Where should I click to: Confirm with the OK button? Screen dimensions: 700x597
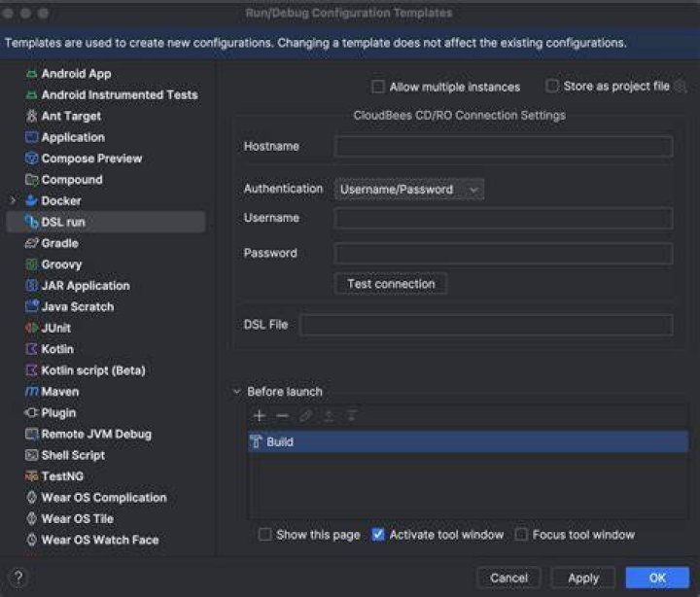pyautogui.click(x=657, y=578)
